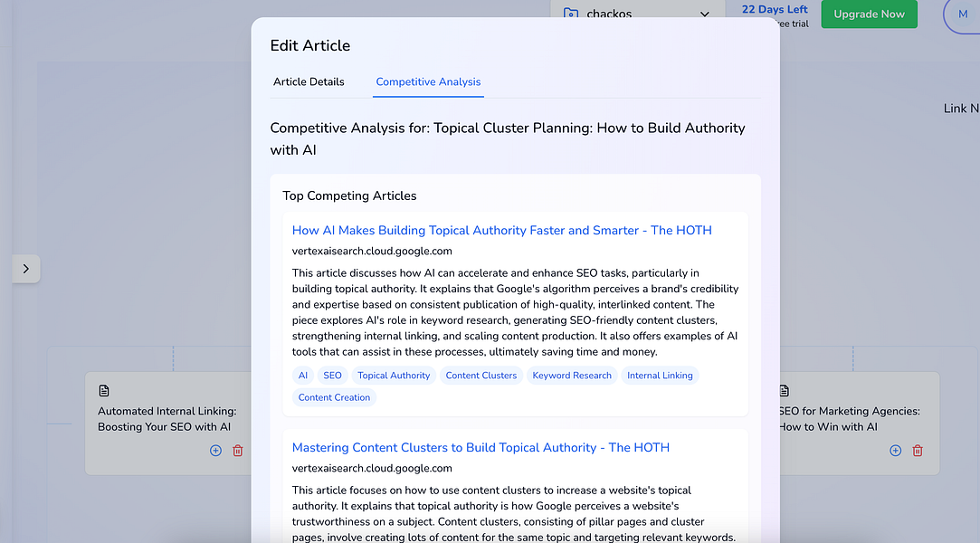This screenshot has width=980, height=543.
Task: Expand the left sidebar chevron
Action: click(x=25, y=269)
